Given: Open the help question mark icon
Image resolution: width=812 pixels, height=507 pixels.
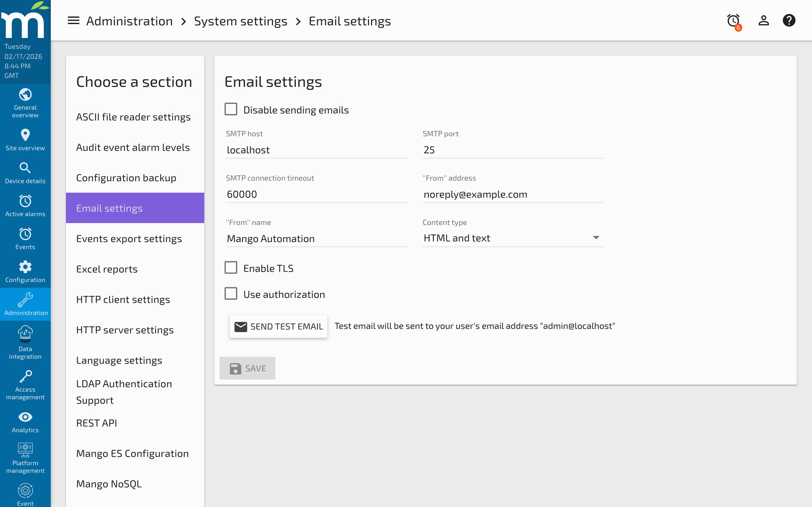Looking at the screenshot, I should click(789, 20).
